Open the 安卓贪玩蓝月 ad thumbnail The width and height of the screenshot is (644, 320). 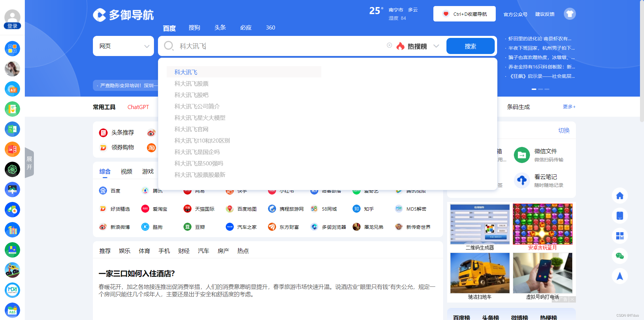[x=543, y=224]
